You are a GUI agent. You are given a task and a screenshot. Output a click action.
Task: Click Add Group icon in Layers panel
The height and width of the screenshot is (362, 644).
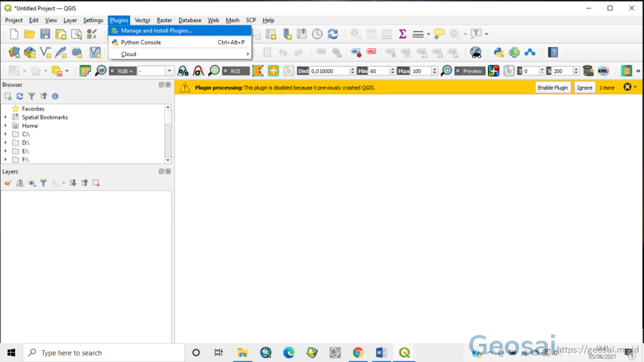pos(19,183)
